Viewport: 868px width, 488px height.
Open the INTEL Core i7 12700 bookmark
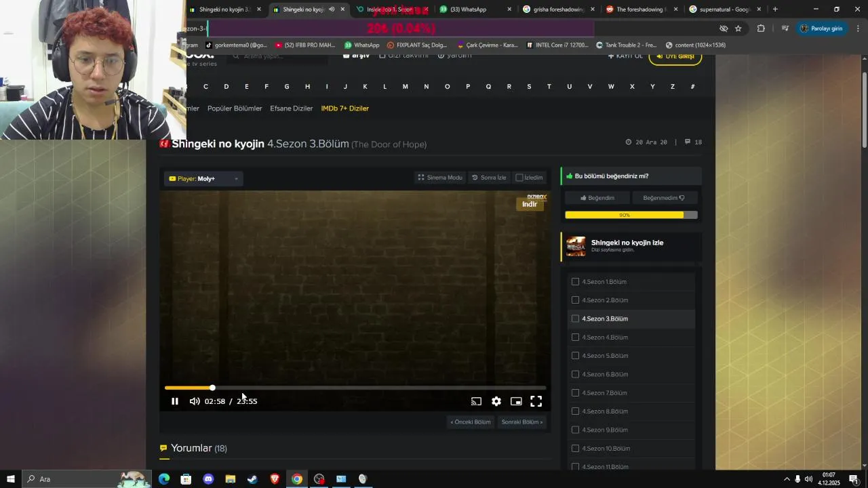(x=557, y=45)
